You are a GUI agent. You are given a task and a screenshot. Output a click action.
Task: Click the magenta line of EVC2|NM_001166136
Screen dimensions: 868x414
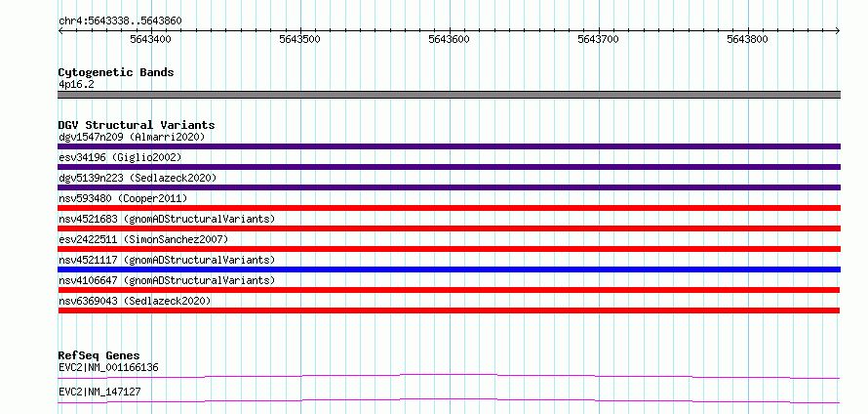pos(449,376)
